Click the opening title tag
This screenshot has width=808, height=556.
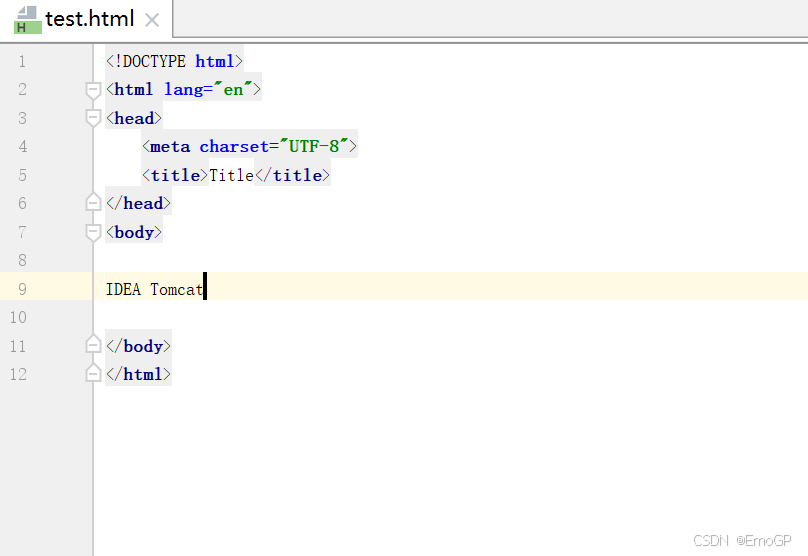coord(175,175)
